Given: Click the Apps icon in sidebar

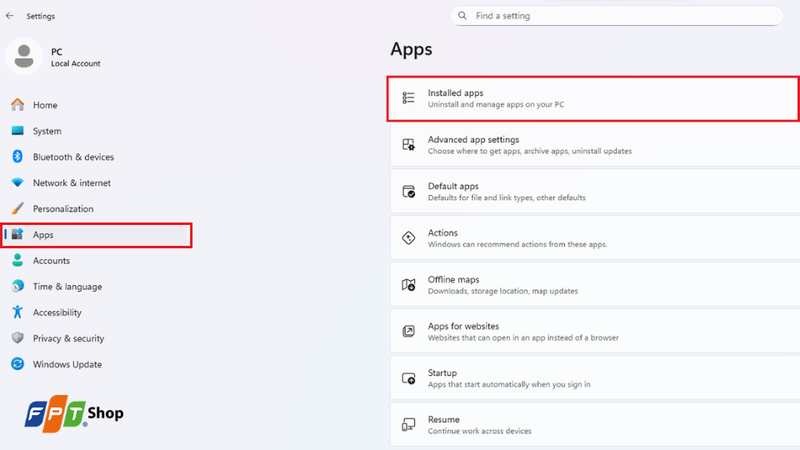Looking at the screenshot, I should tap(17, 234).
